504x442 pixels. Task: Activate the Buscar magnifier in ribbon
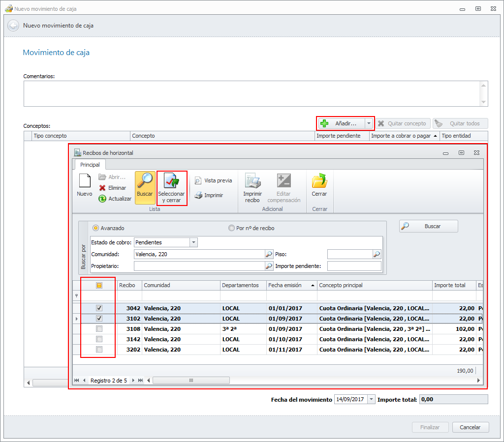click(x=145, y=181)
